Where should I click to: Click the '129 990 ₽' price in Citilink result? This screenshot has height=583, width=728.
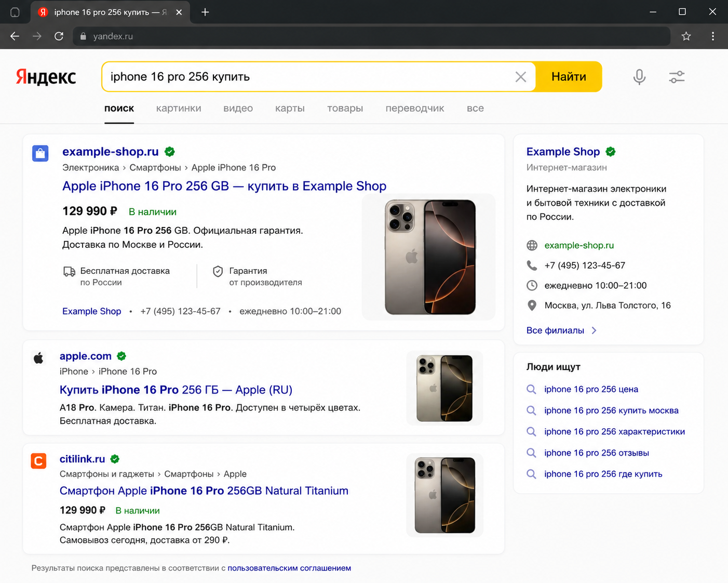point(83,510)
